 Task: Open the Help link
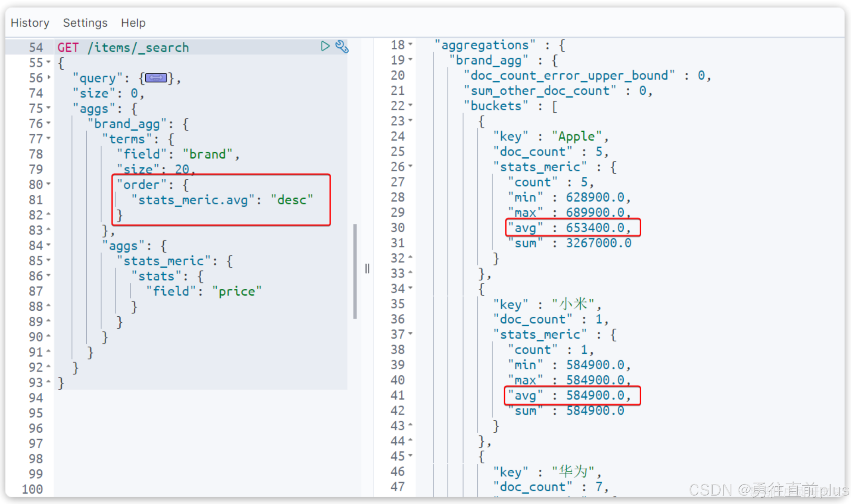(133, 23)
